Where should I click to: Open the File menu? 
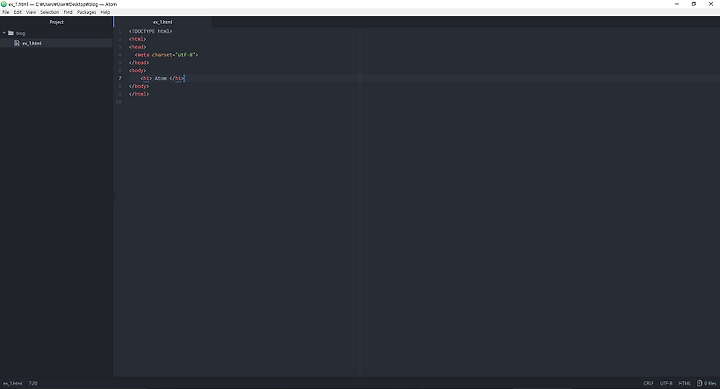point(6,12)
